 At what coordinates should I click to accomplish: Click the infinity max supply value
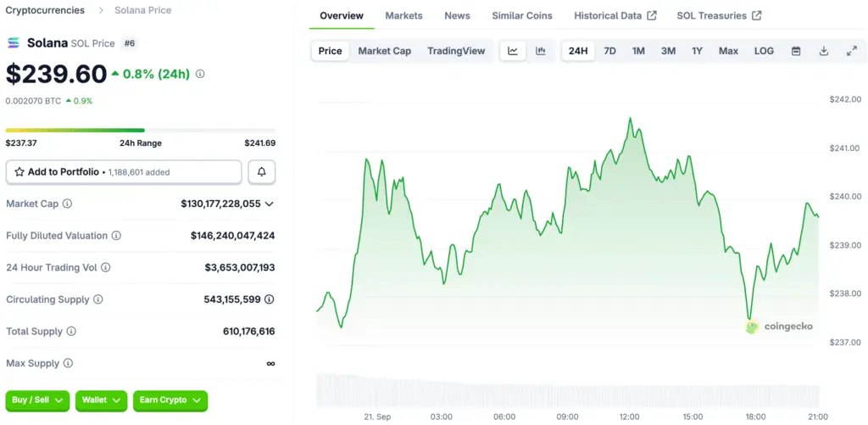click(x=270, y=363)
